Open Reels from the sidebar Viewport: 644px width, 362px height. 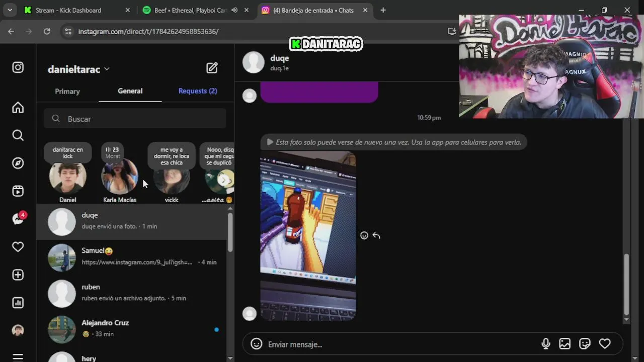click(18, 191)
